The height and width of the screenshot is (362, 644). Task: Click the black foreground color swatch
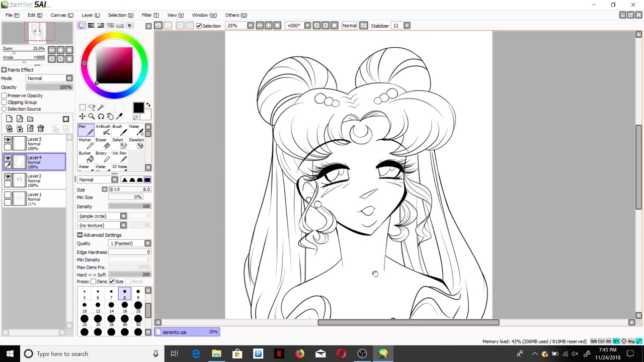tap(138, 108)
